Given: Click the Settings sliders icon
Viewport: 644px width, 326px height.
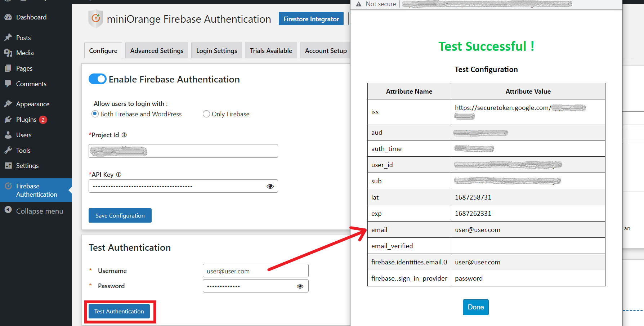Looking at the screenshot, I should (x=8, y=165).
